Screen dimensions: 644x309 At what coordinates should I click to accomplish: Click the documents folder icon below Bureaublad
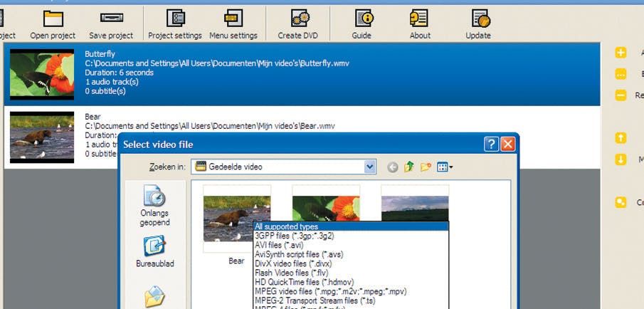click(154, 297)
